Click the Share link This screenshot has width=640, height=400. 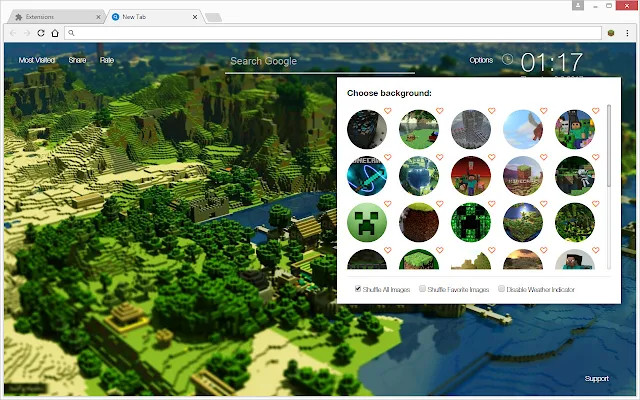(x=77, y=60)
